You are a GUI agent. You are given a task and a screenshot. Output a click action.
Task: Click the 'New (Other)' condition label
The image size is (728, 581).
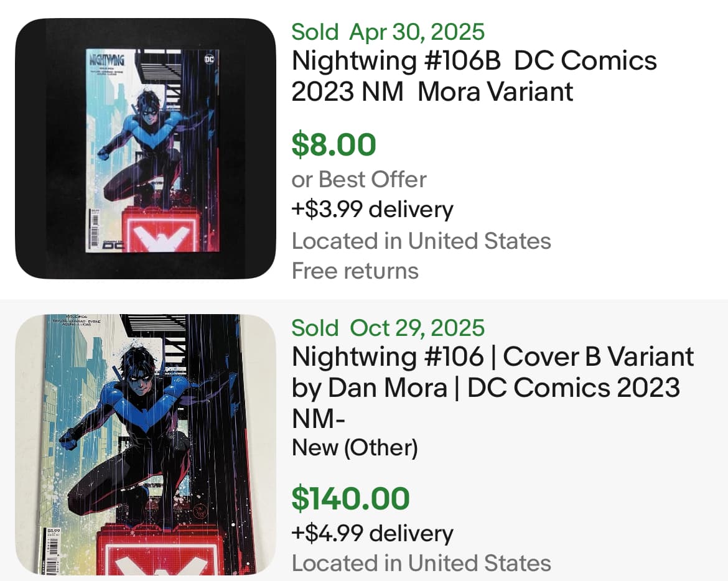pyautogui.click(x=355, y=448)
